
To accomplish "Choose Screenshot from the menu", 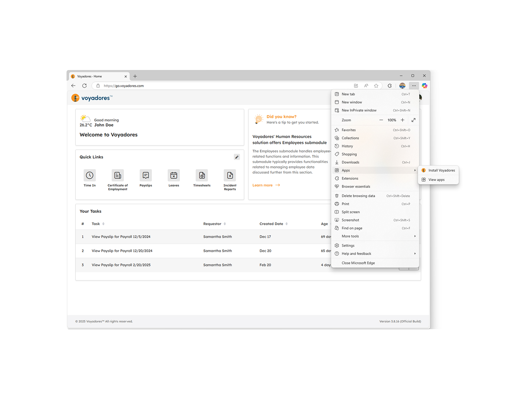I will tap(375, 220).
